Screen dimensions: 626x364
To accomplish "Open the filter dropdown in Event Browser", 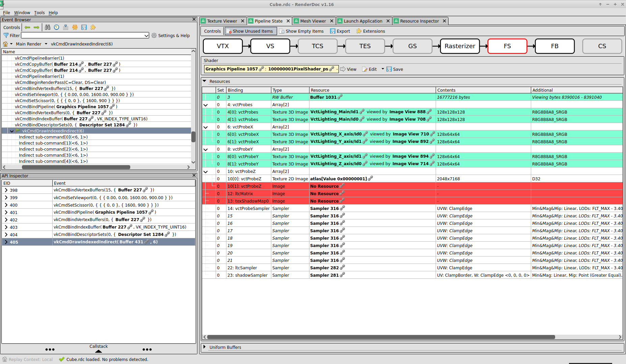I will coord(146,35).
